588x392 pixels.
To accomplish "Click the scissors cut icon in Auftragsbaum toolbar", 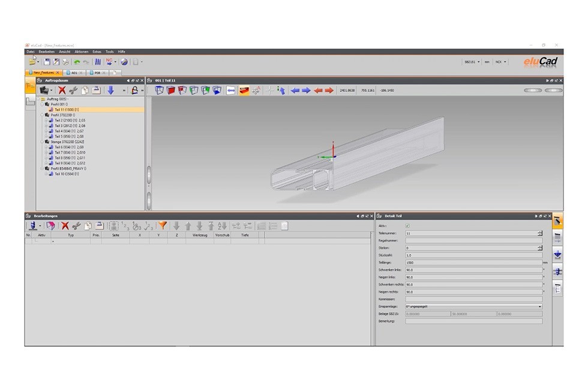I will tap(73, 90).
